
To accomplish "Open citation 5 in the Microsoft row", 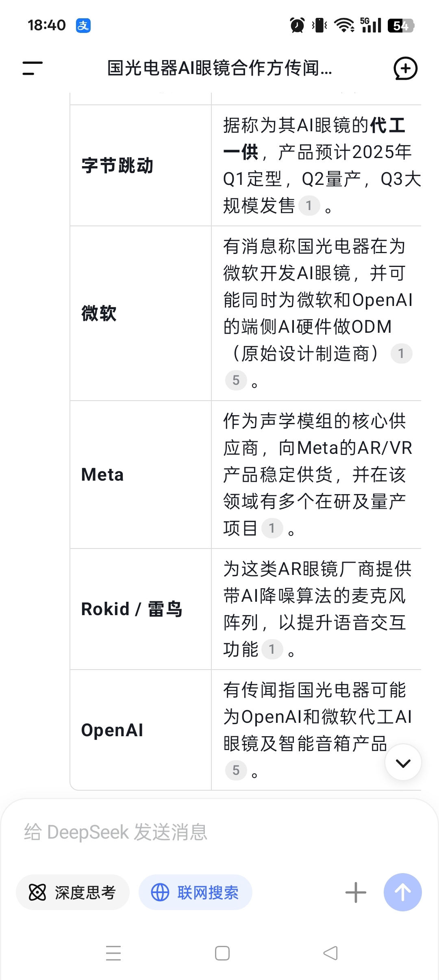I will (x=236, y=380).
